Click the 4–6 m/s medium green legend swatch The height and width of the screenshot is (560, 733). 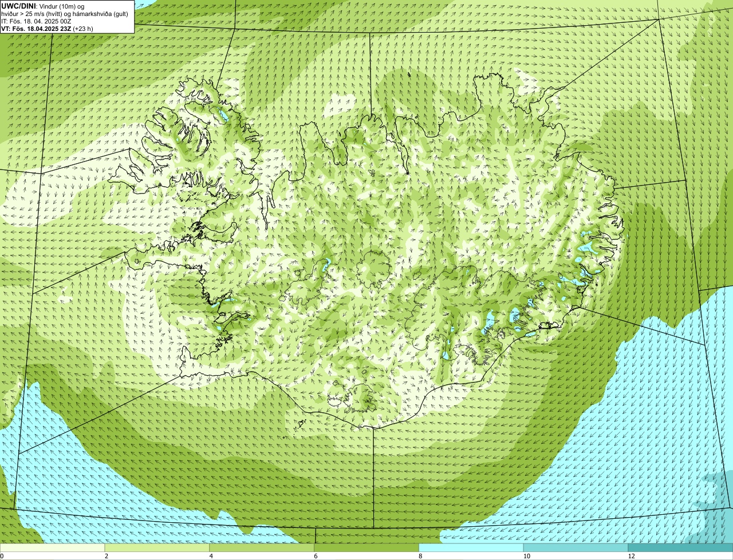[262, 548]
